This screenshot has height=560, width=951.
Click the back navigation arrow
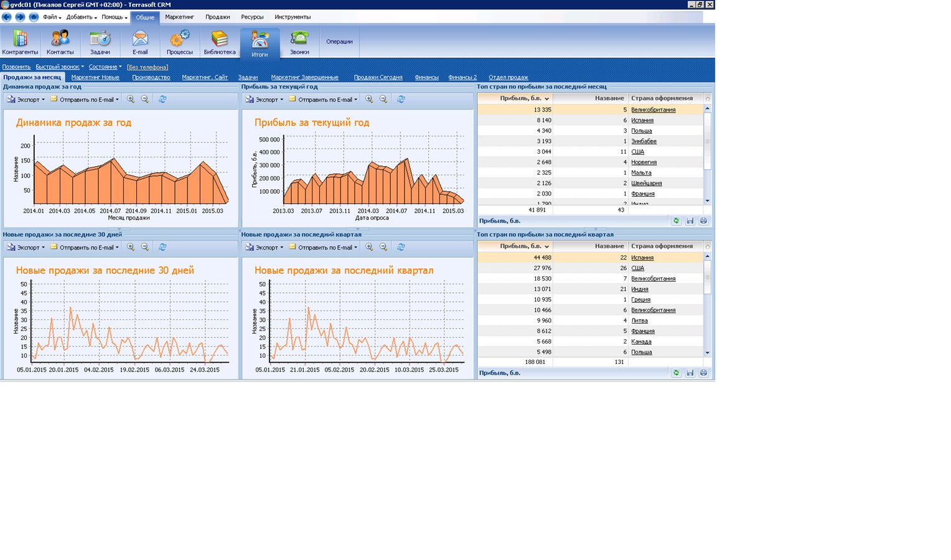point(7,17)
